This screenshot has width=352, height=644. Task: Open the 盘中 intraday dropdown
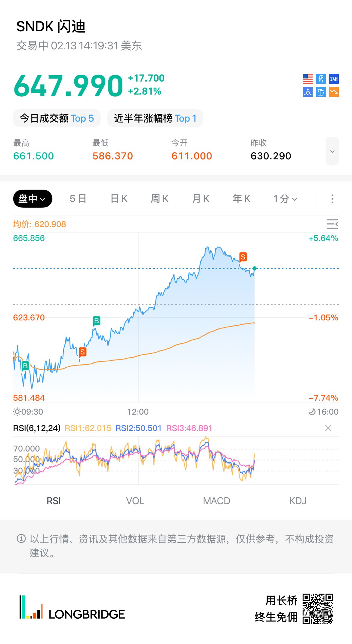pyautogui.click(x=32, y=199)
